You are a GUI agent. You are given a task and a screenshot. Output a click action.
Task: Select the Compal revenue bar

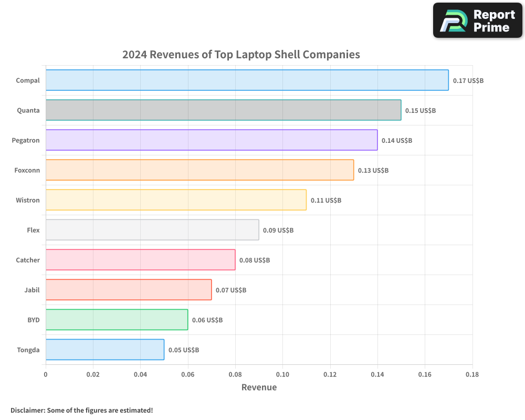point(247,80)
